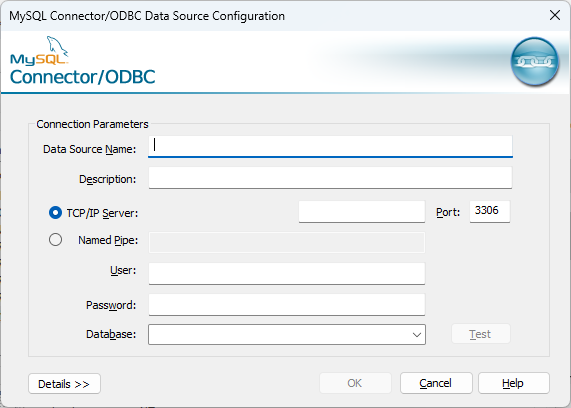Open Help for the connector
This screenshot has width=571, height=408.
click(x=513, y=383)
